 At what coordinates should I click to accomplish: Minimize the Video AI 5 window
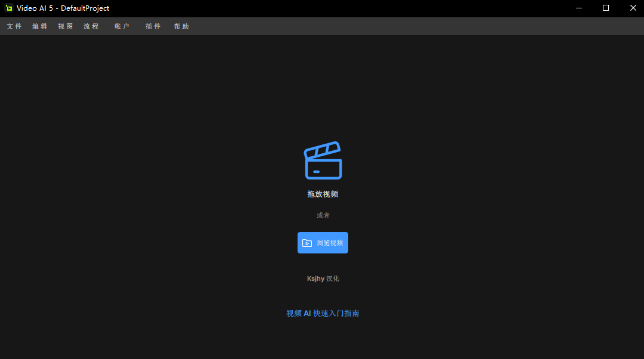click(579, 8)
